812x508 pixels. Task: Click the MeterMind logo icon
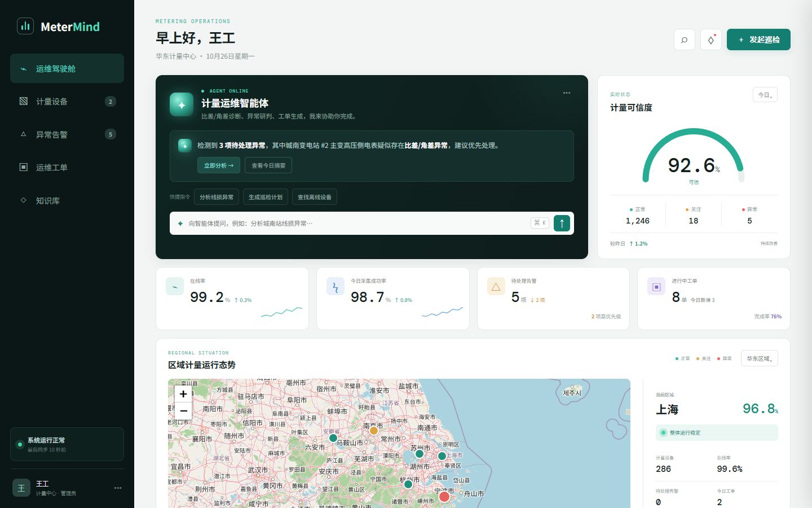pyautogui.click(x=25, y=27)
